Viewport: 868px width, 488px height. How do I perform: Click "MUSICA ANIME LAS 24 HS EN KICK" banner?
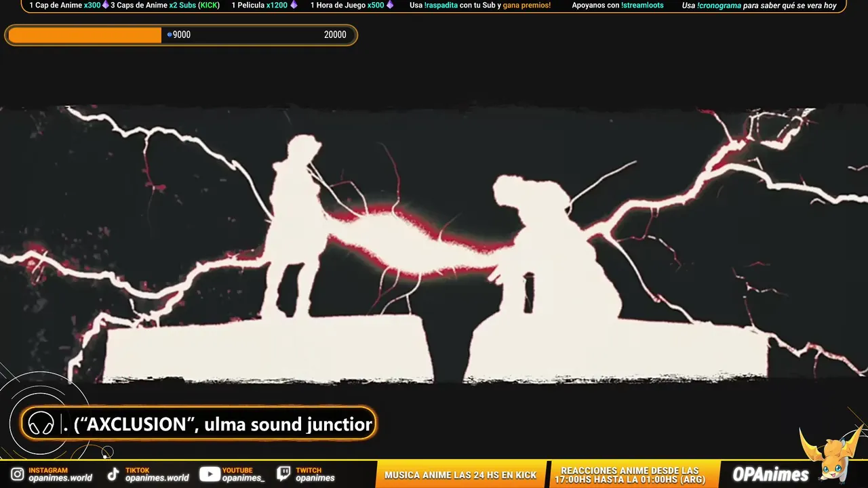pos(460,475)
